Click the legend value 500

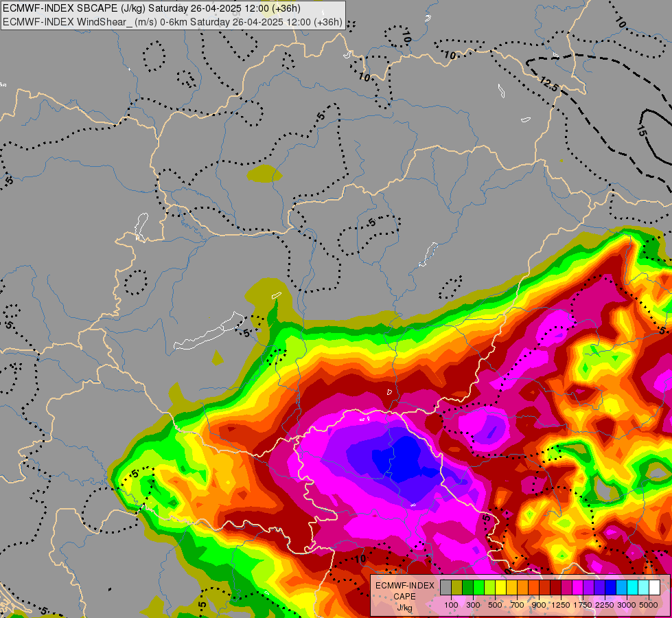pos(495,605)
